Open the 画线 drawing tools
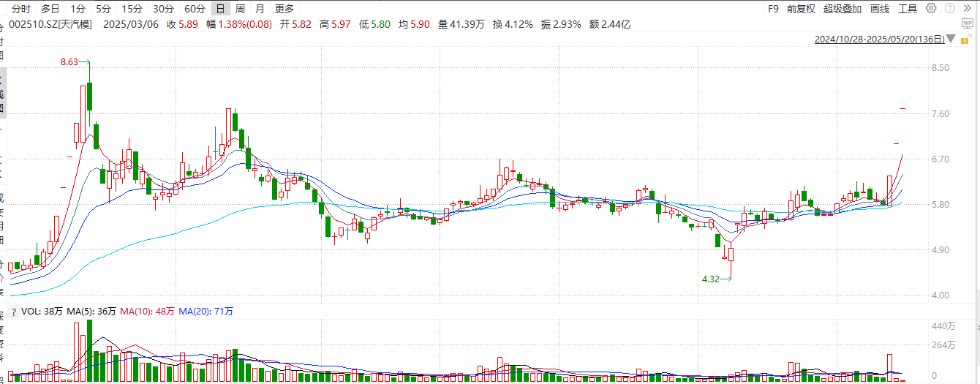The image size is (980, 384). 880,9
